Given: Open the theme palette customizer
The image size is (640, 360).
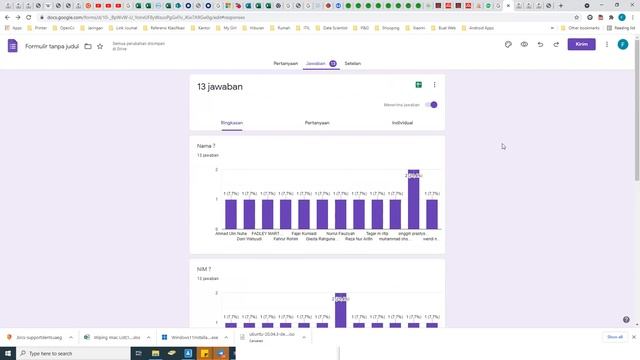Looking at the screenshot, I should pos(508,44).
